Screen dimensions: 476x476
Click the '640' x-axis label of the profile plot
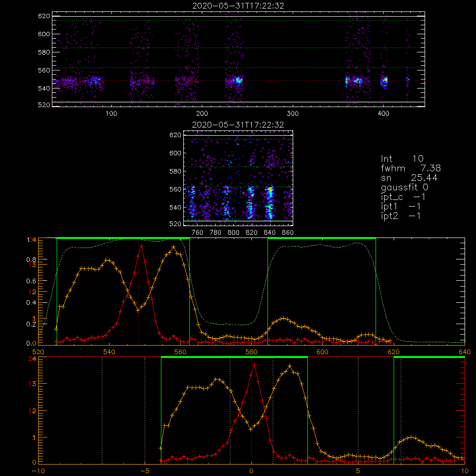click(465, 352)
